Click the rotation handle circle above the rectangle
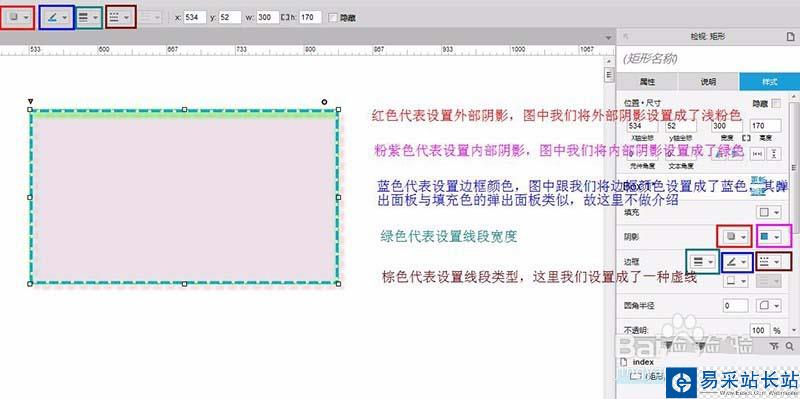800x399 pixels. [x=324, y=102]
